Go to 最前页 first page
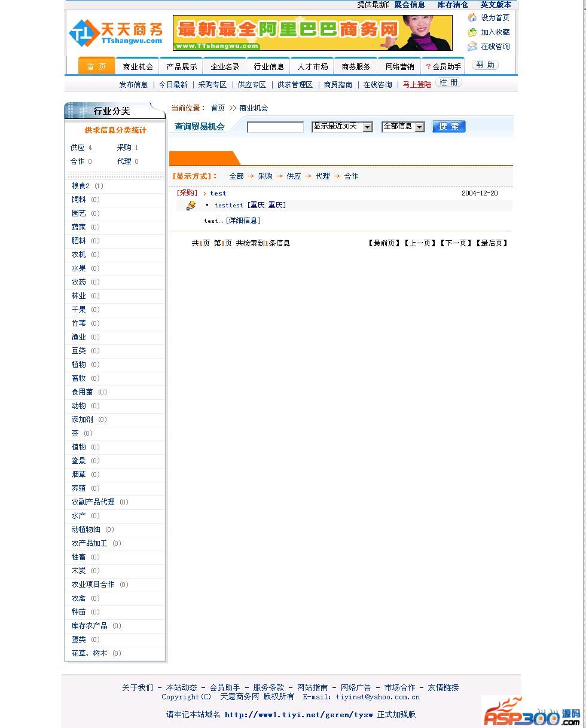Image resolution: width=586 pixels, height=728 pixels. (383, 243)
